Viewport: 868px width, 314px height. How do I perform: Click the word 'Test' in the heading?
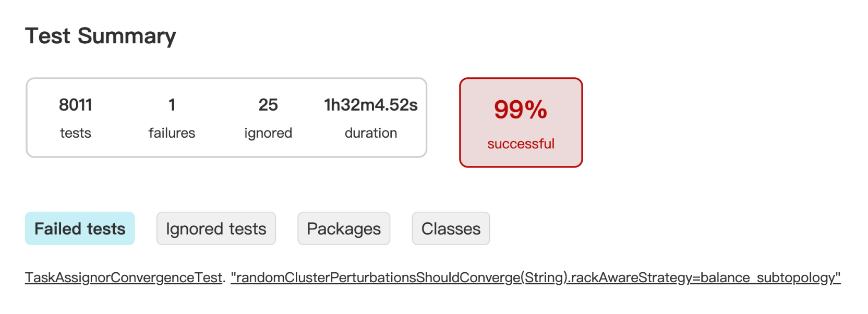(47, 36)
